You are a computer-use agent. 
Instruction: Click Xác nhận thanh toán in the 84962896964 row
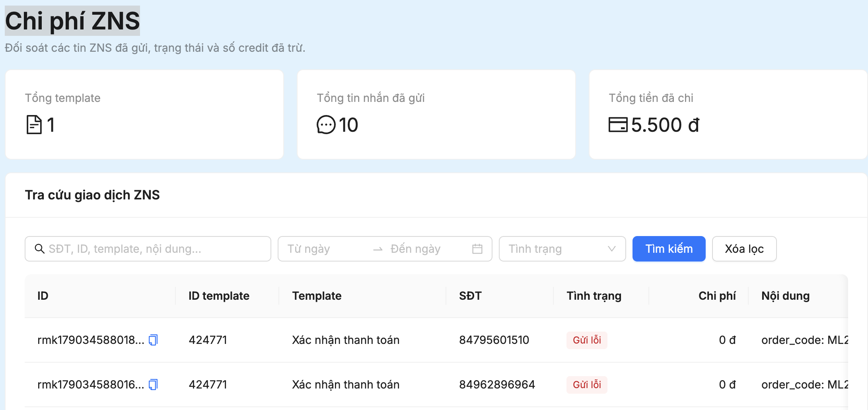346,385
